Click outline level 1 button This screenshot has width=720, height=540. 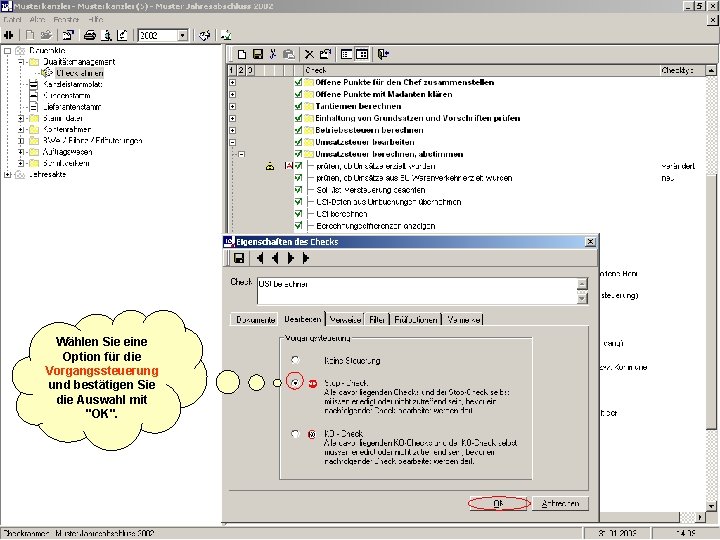231,70
